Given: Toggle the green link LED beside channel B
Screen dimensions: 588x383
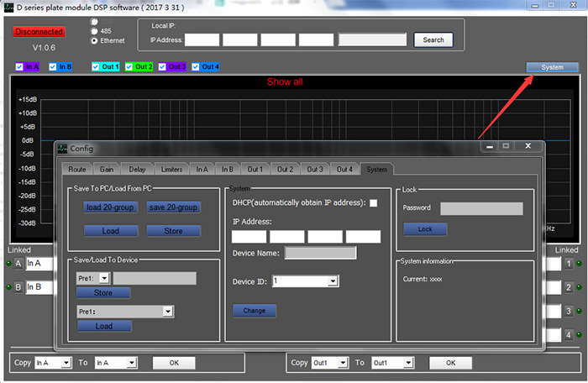Looking at the screenshot, I should click(x=9, y=287).
